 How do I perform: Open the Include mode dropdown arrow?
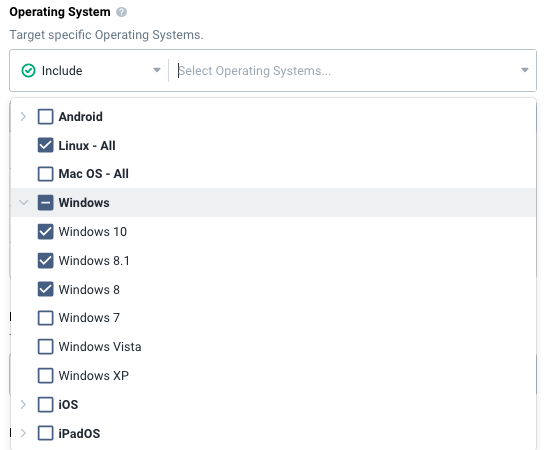[x=157, y=70]
